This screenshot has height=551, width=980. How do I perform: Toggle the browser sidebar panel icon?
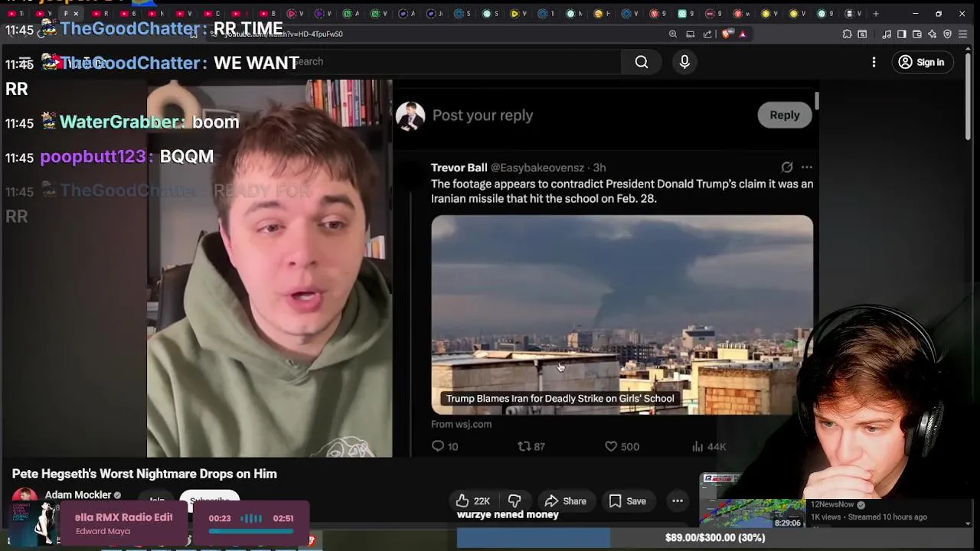click(x=902, y=34)
